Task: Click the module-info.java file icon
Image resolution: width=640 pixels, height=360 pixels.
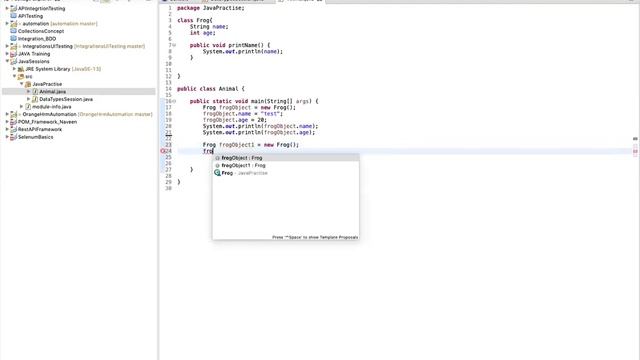Action: point(28,107)
